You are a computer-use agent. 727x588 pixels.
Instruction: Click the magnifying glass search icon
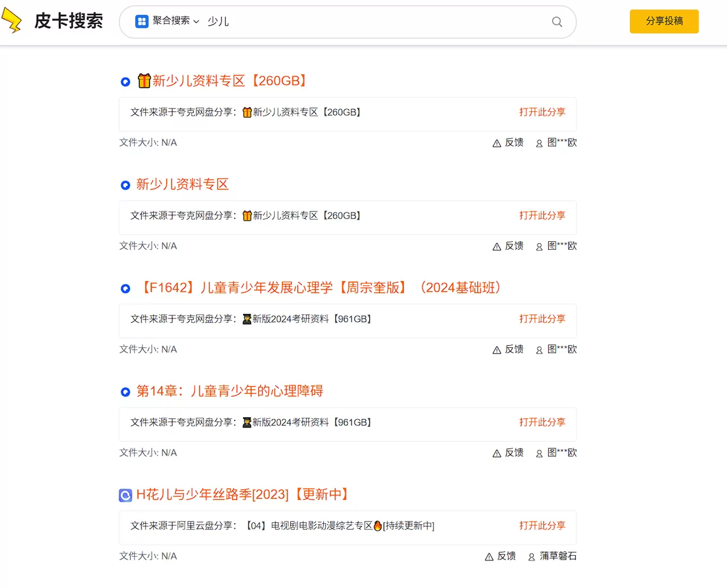tap(556, 22)
